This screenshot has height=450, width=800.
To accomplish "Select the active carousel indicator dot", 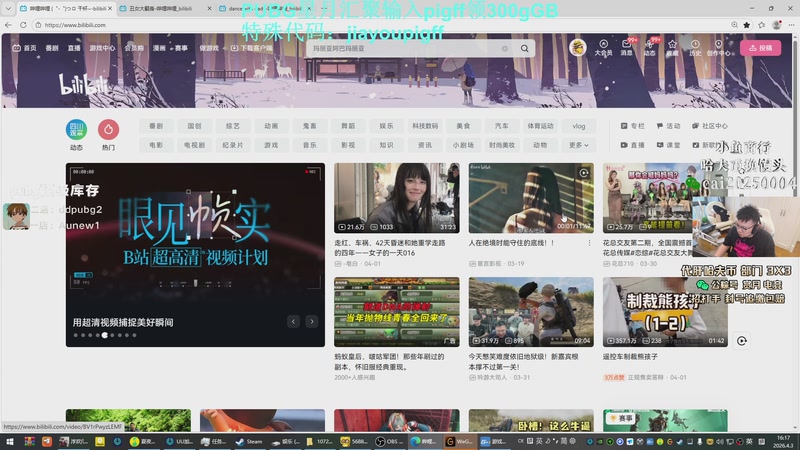I will 105,335.
